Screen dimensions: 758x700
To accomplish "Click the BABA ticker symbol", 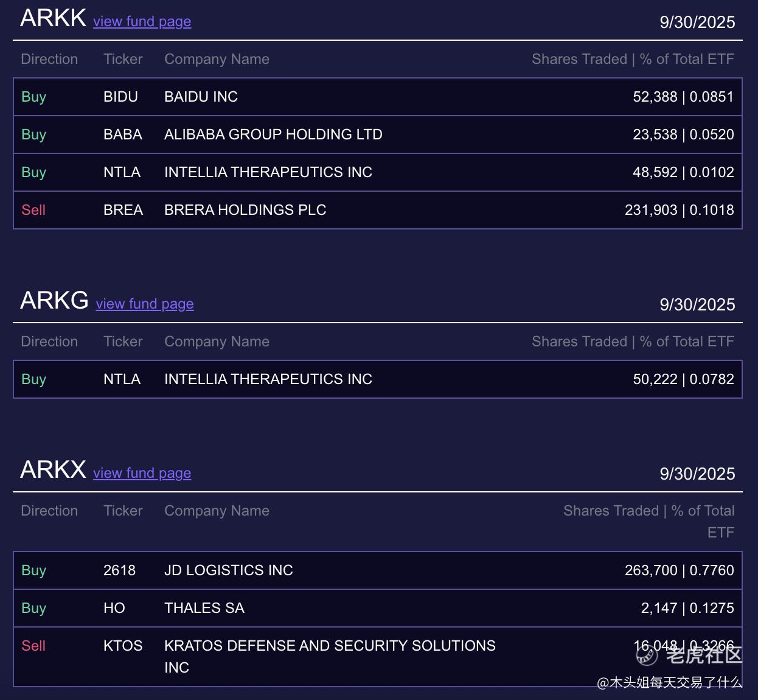I will pyautogui.click(x=123, y=135).
